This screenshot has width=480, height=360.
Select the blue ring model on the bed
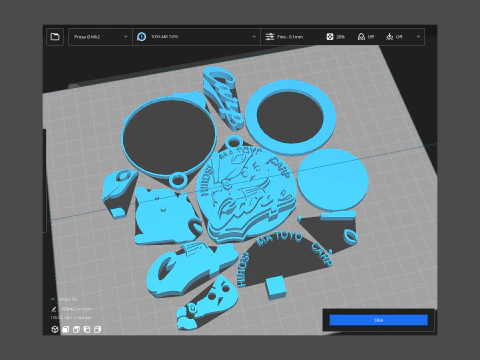click(x=291, y=117)
